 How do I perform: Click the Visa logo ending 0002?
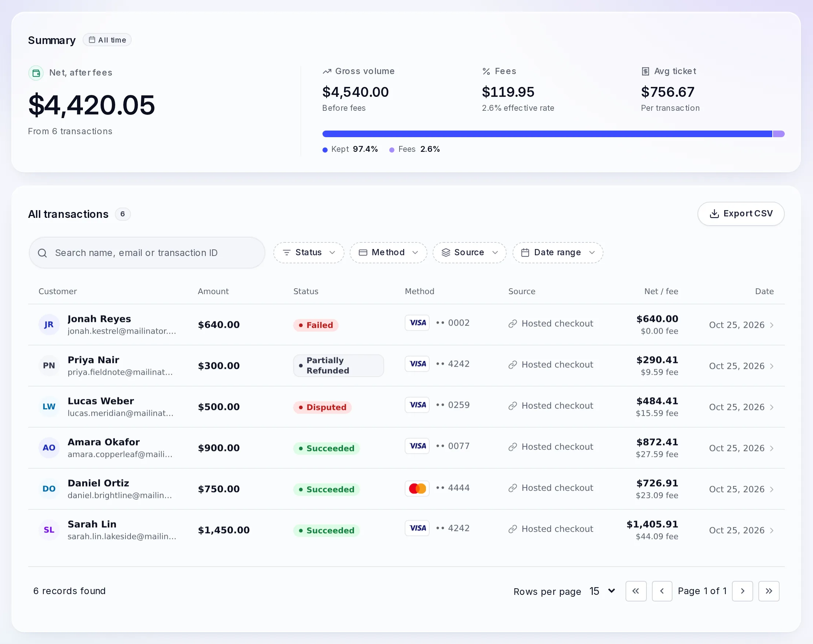417,323
